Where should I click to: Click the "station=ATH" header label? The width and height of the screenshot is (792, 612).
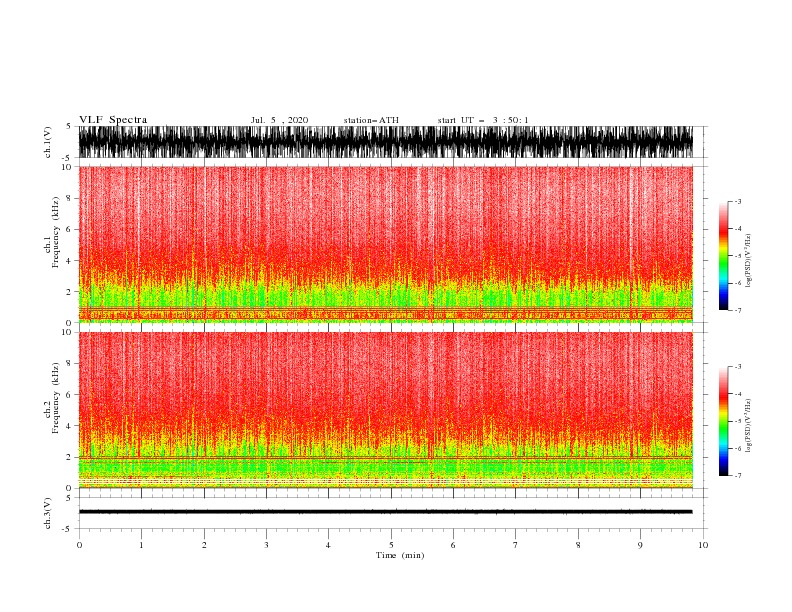[371, 120]
